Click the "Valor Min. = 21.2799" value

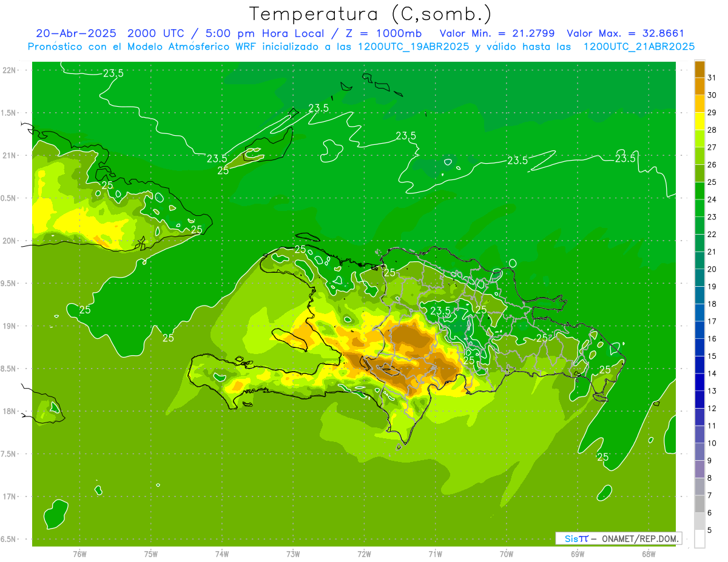497,33
